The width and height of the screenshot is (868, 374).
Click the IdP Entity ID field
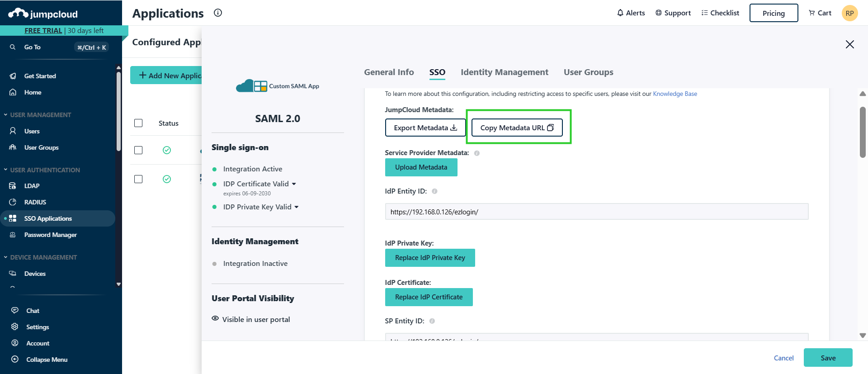click(x=596, y=212)
